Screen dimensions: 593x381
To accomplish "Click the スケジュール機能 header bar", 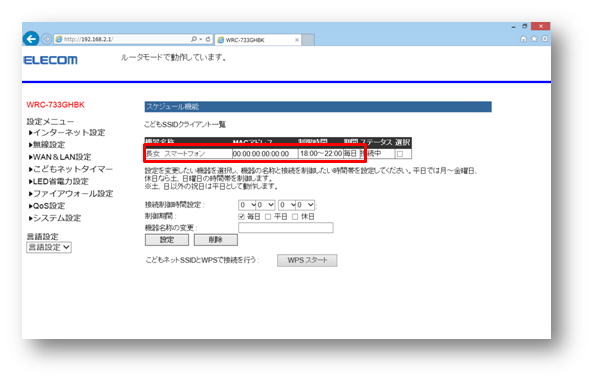I will [318, 107].
